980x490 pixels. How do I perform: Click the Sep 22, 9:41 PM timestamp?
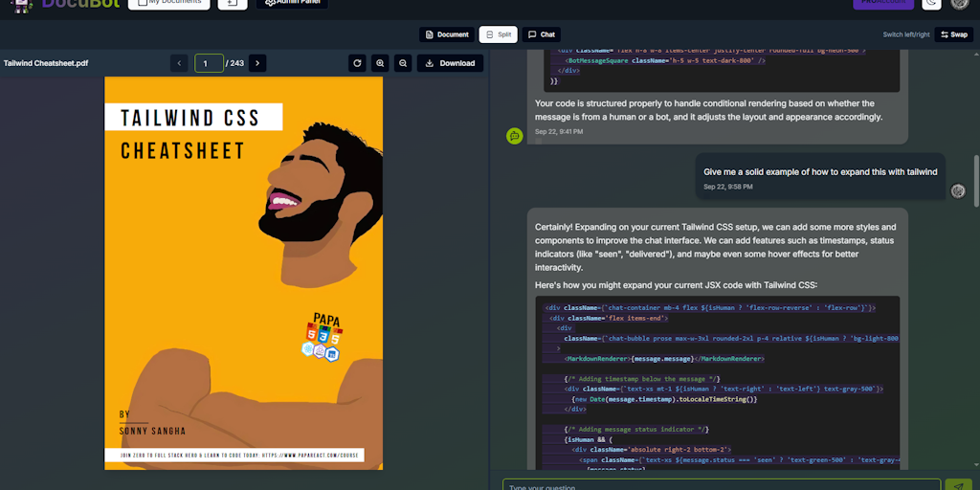pos(559,132)
